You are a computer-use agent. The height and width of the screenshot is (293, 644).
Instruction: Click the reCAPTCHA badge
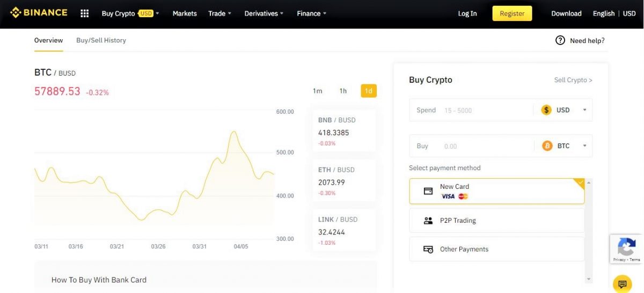pyautogui.click(x=627, y=249)
